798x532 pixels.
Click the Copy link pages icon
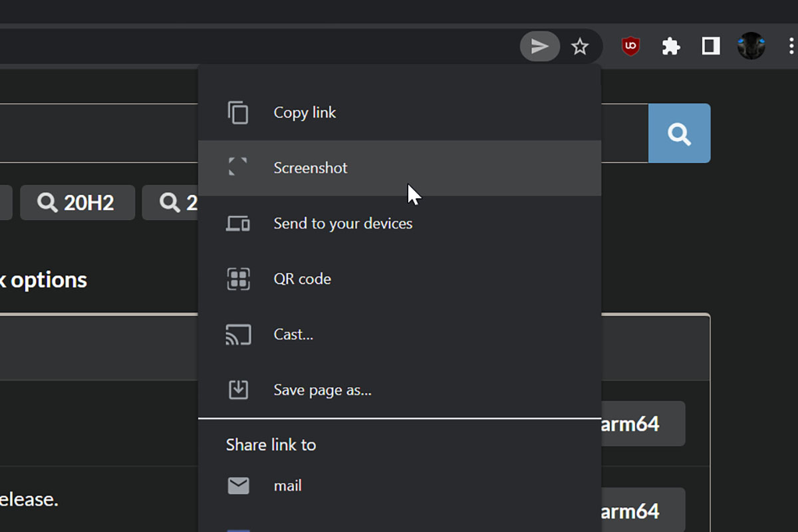[238, 112]
